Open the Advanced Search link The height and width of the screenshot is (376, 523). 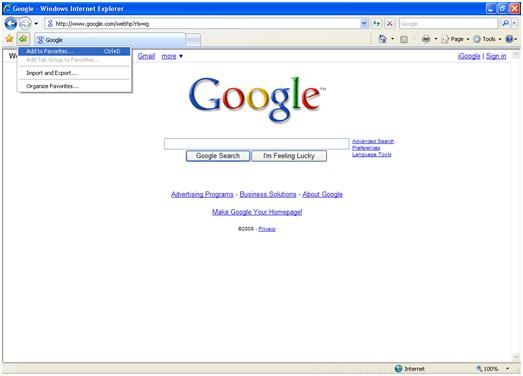(373, 141)
